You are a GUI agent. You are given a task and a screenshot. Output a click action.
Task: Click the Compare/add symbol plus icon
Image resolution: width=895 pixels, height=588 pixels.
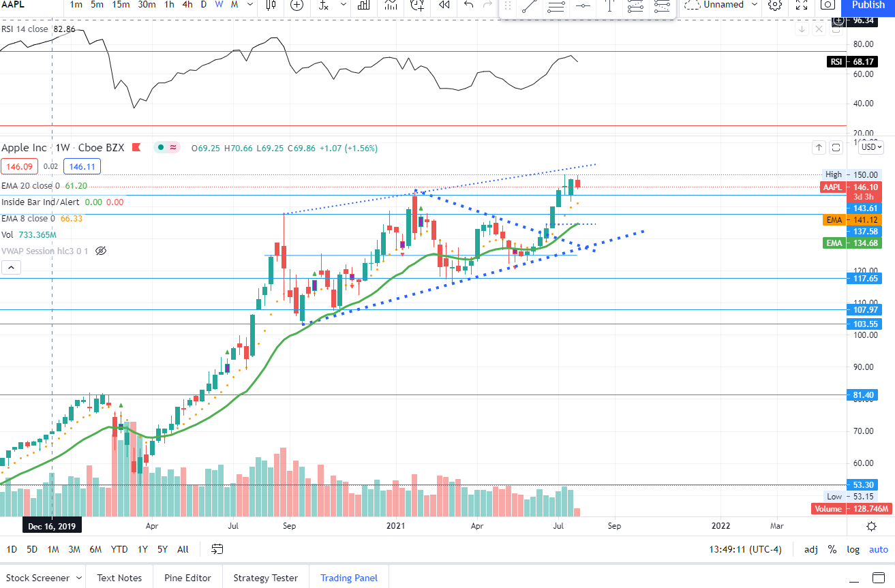click(x=297, y=5)
